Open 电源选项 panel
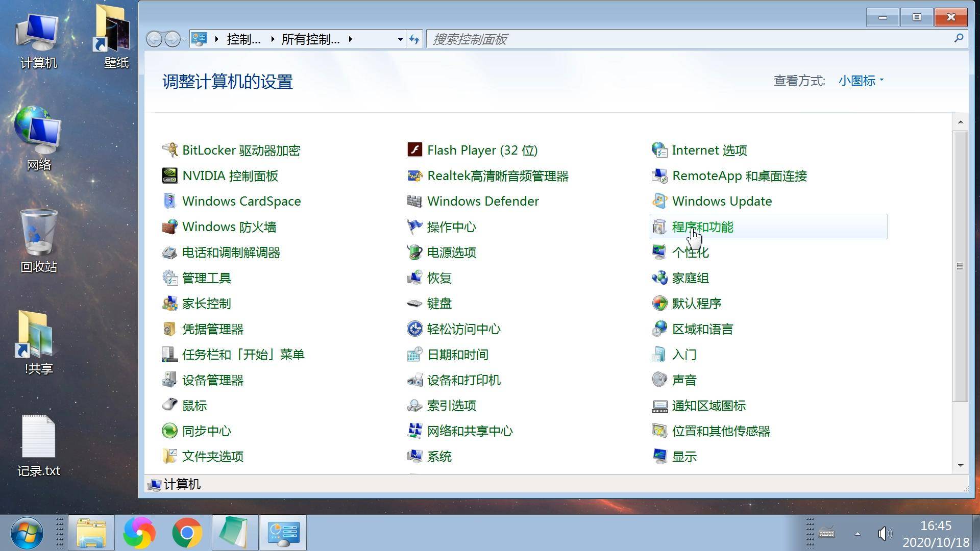Viewport: 980px width, 551px height. [452, 253]
